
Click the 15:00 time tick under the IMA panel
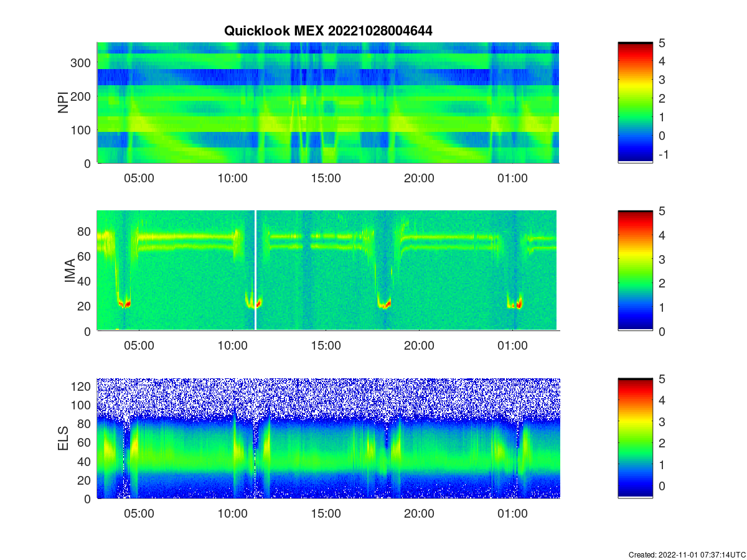click(x=326, y=346)
